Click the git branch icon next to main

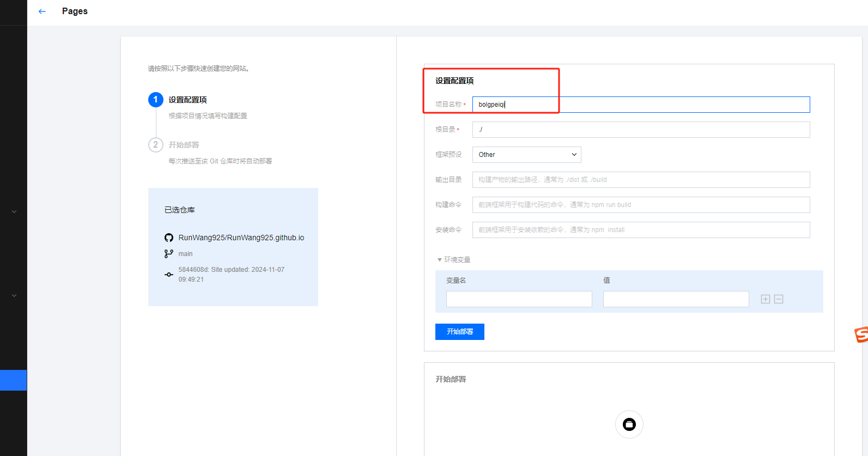pos(169,254)
